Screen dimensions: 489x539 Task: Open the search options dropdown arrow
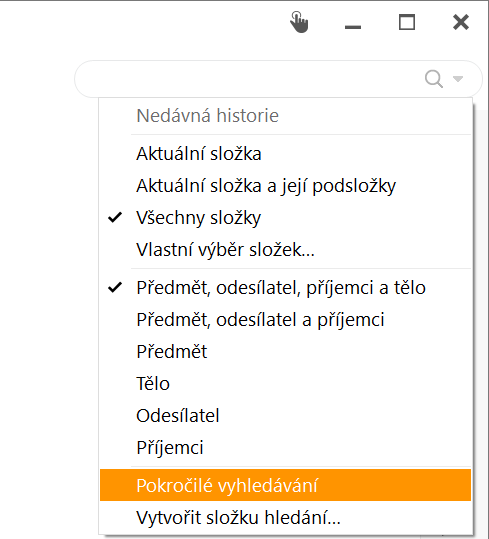click(x=458, y=79)
